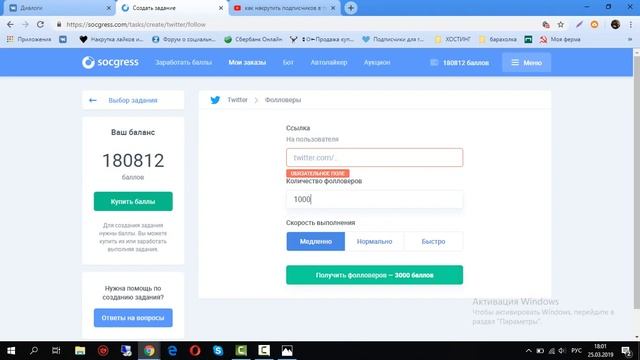Click the translate icon in address bar

tap(546, 24)
